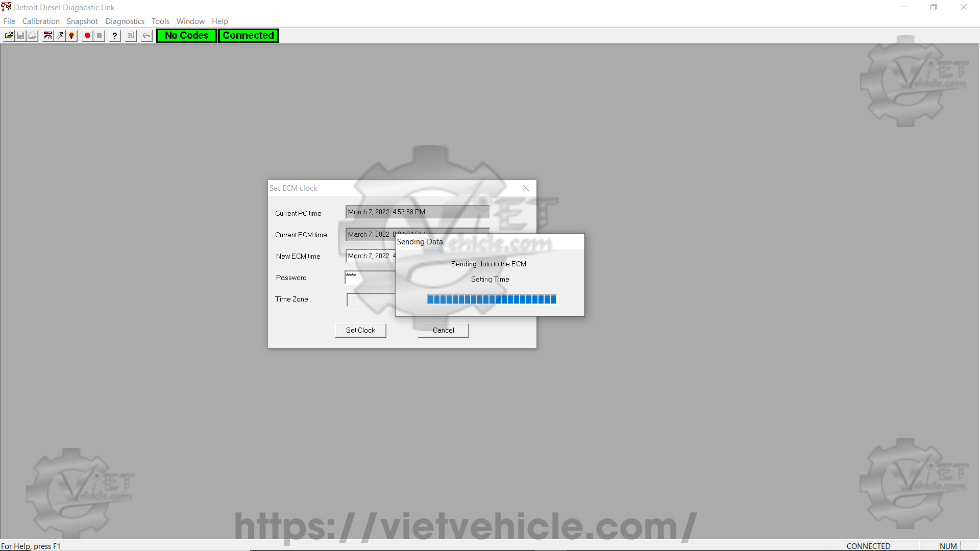Click the stop square toolbar icon
Screen dimensions: 980x551
click(100, 36)
